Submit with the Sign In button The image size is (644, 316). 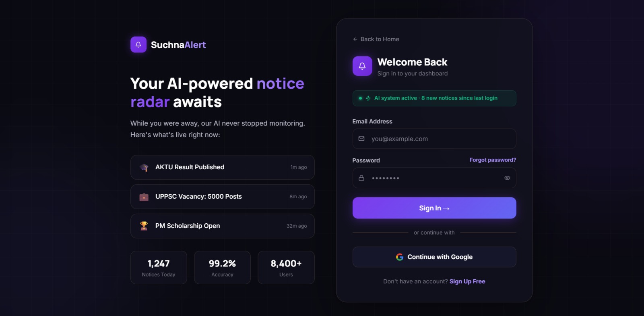tap(434, 208)
